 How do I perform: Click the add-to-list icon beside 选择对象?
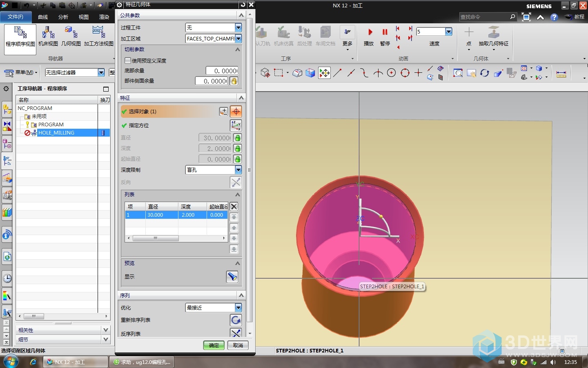pyautogui.click(x=224, y=112)
